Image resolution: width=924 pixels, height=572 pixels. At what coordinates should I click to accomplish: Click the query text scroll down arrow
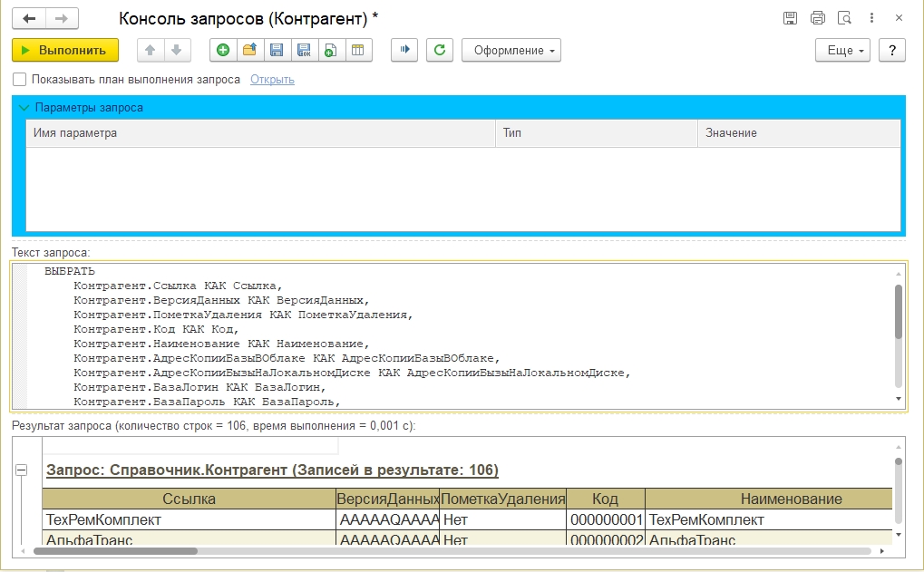(x=899, y=399)
